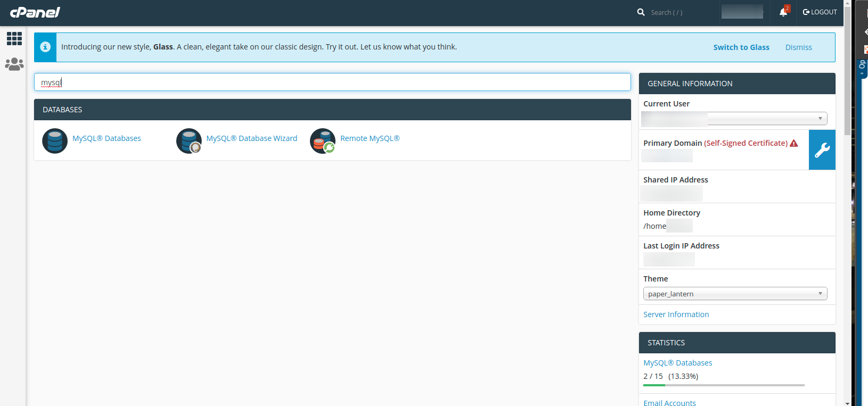Image resolution: width=868 pixels, height=406 pixels.
Task: Open the MySQL Database Wizard icon
Action: tap(189, 141)
